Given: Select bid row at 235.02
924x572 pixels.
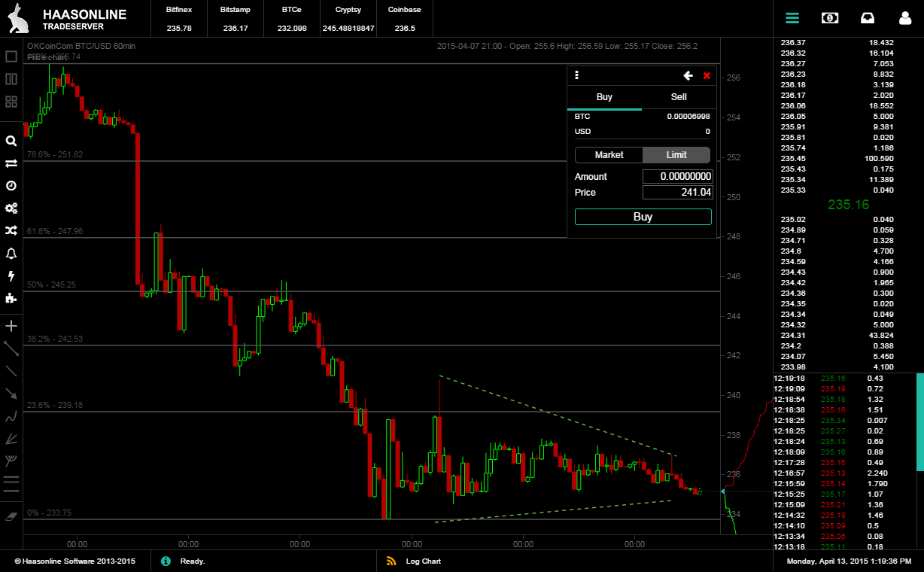Looking at the screenshot, I should click(x=837, y=219).
